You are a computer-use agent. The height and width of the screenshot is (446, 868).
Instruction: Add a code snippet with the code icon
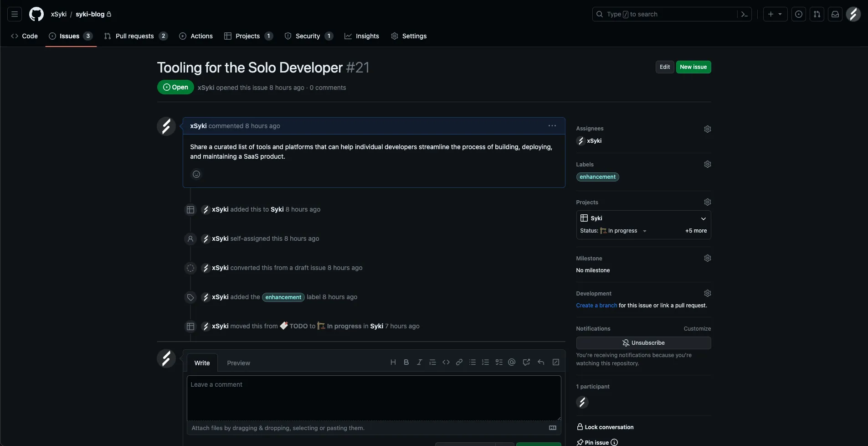(x=446, y=362)
